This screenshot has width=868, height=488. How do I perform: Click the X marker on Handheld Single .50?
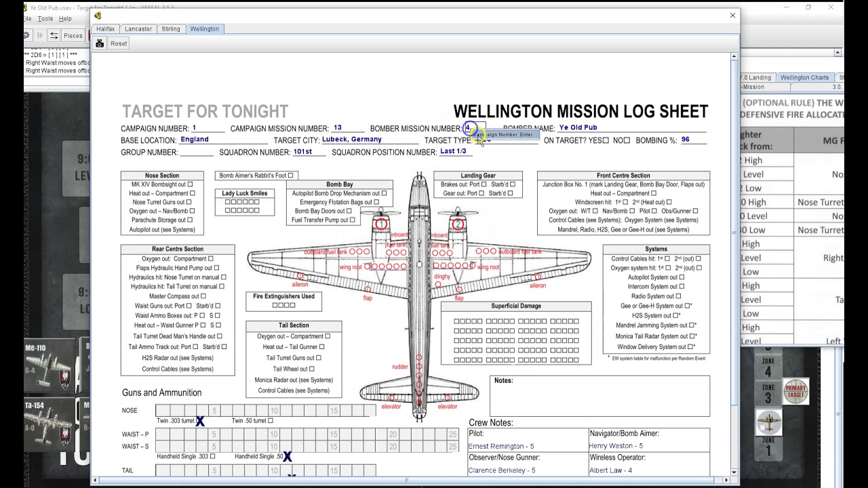[x=288, y=457]
